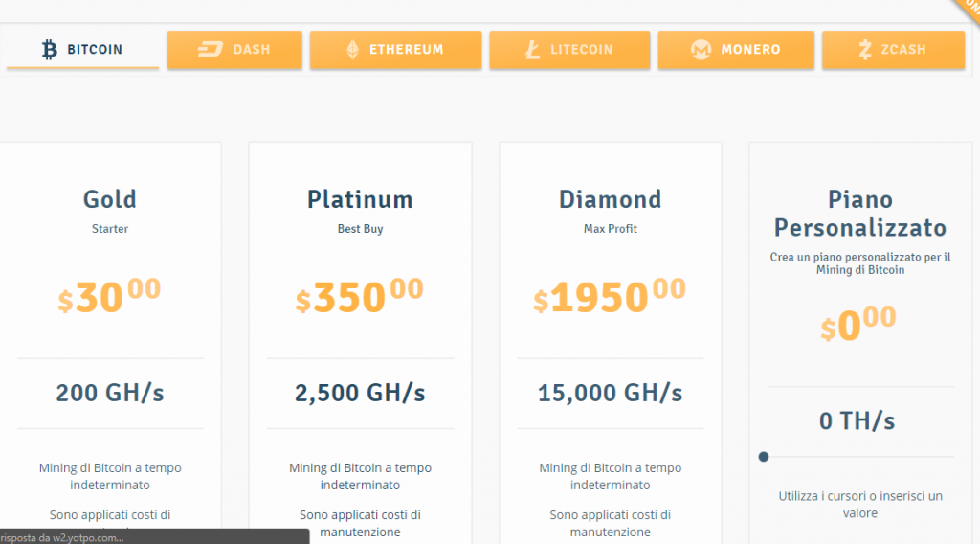Image resolution: width=980 pixels, height=544 pixels.
Task: Click the Litecoin logo icon
Action: click(532, 50)
